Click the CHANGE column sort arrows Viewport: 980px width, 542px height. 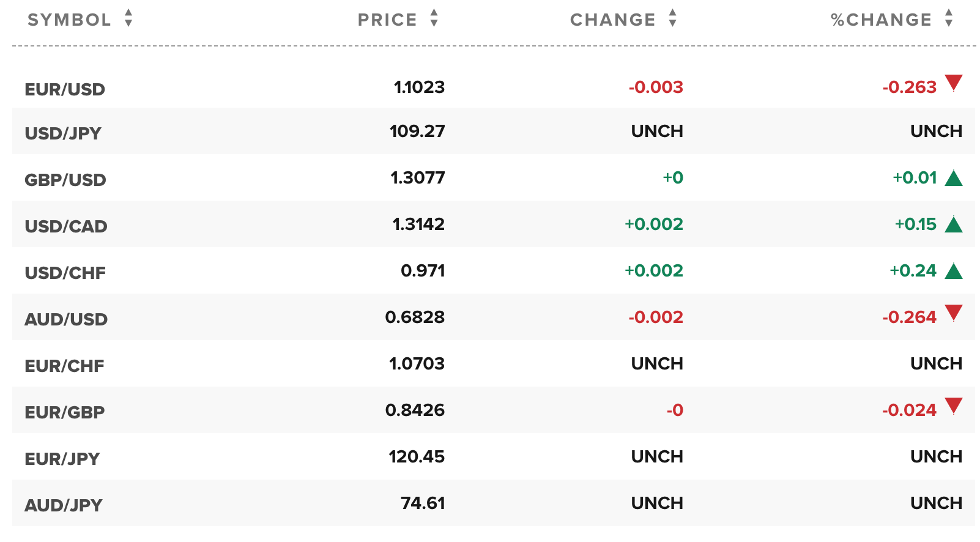(x=672, y=18)
